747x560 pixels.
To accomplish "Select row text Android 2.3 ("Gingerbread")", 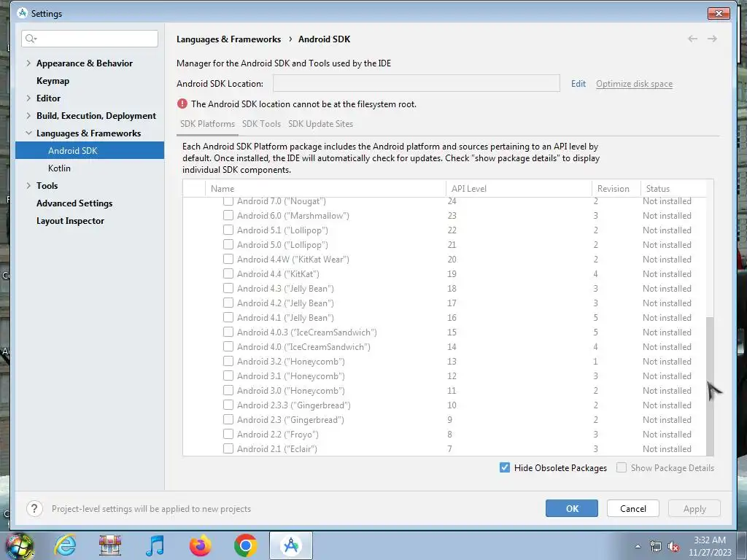I will (x=290, y=419).
